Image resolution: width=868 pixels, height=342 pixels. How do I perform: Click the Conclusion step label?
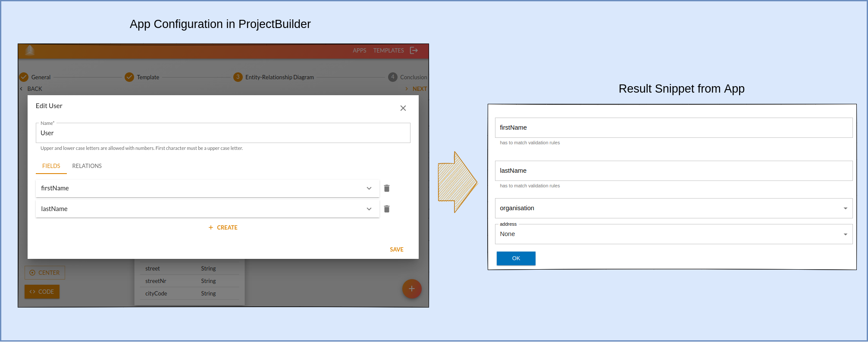point(414,77)
